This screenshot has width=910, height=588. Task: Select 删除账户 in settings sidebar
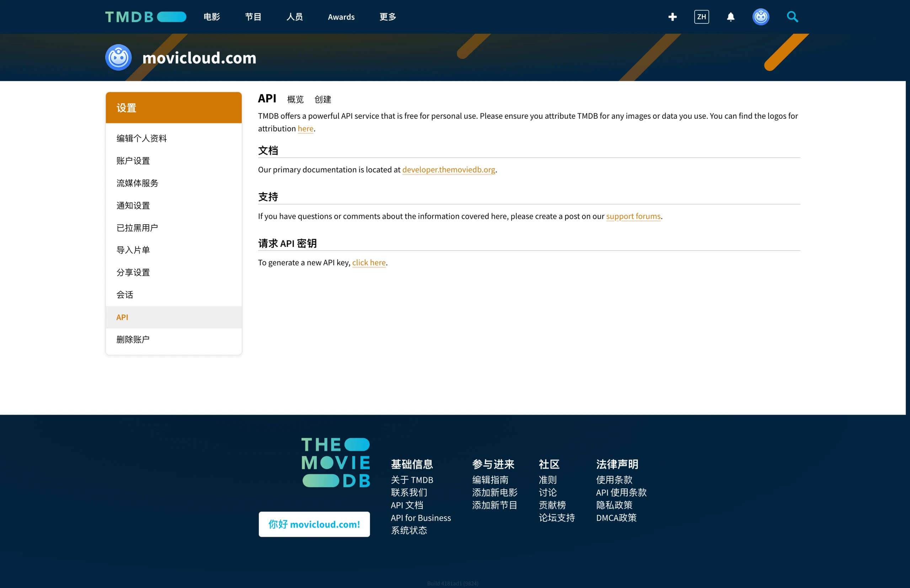[174, 339]
